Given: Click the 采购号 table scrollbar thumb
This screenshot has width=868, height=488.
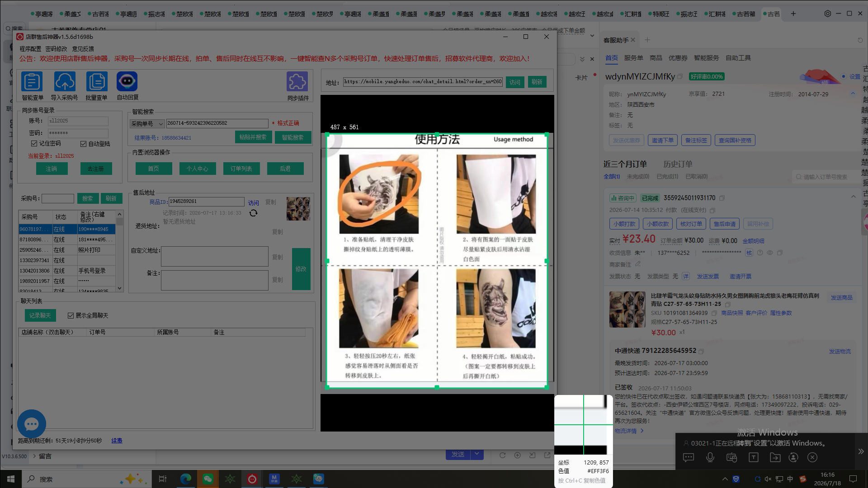Looking at the screenshot, I should click(x=120, y=221).
